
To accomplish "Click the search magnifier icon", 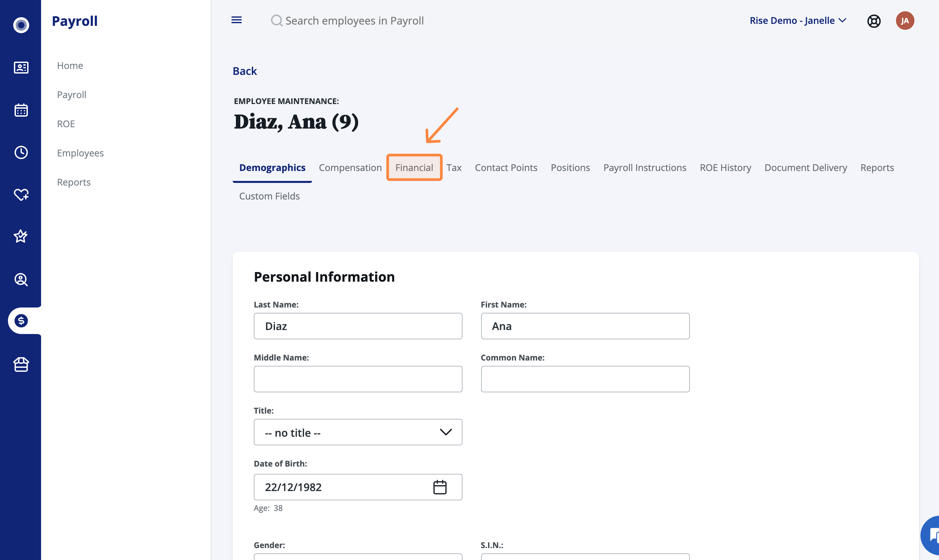I will (x=277, y=21).
